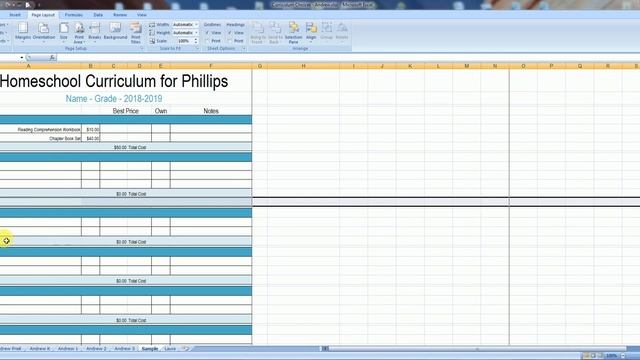Switch to the Laura sheet tab

[170, 349]
